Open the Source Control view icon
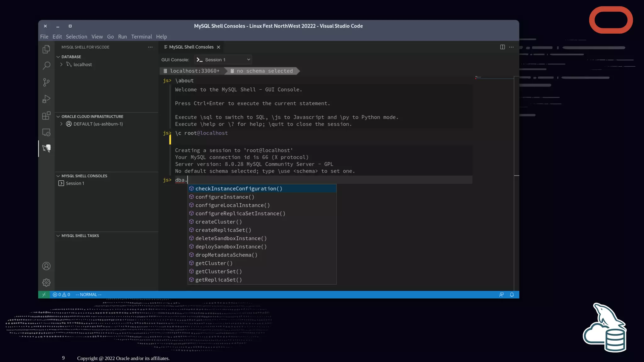Image resolution: width=644 pixels, height=362 pixels. (x=46, y=82)
